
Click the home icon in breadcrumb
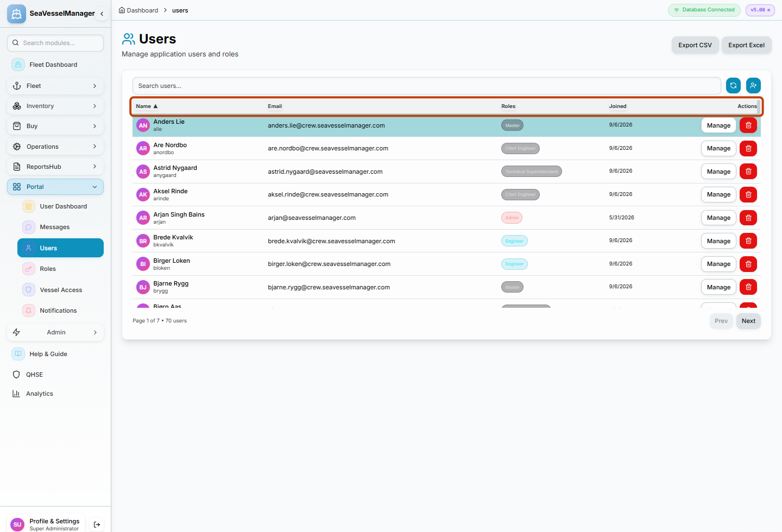click(122, 10)
